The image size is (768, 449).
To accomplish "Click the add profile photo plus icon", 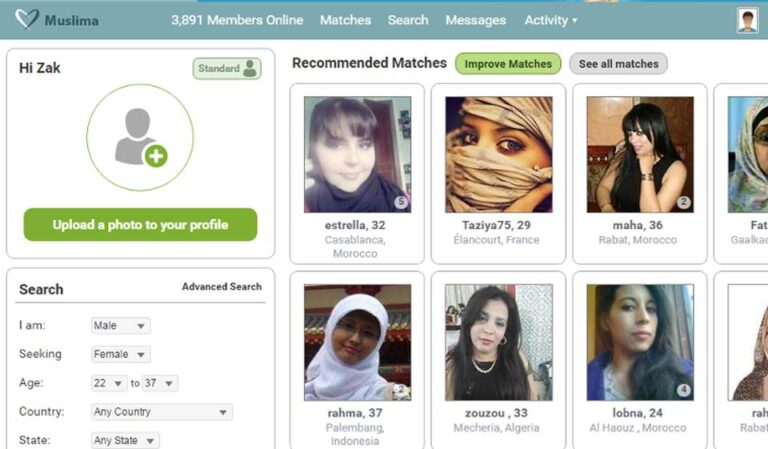I will click(156, 156).
